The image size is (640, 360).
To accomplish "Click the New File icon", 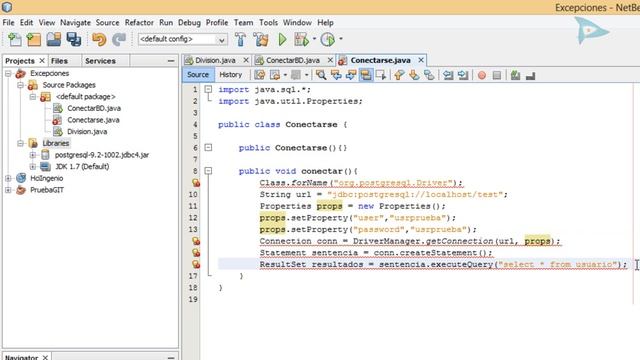I will pyautogui.click(x=15, y=40).
